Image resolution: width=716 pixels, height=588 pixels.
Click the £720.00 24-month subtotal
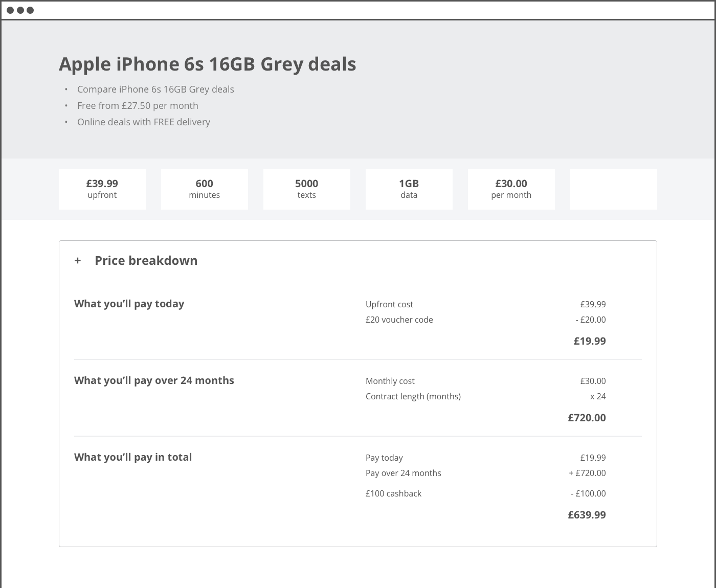click(x=587, y=418)
